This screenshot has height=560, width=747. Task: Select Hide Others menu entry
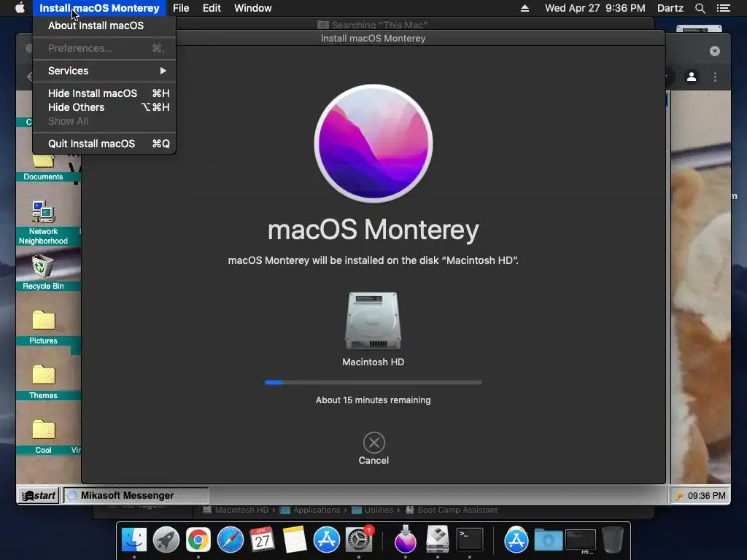(x=104, y=107)
